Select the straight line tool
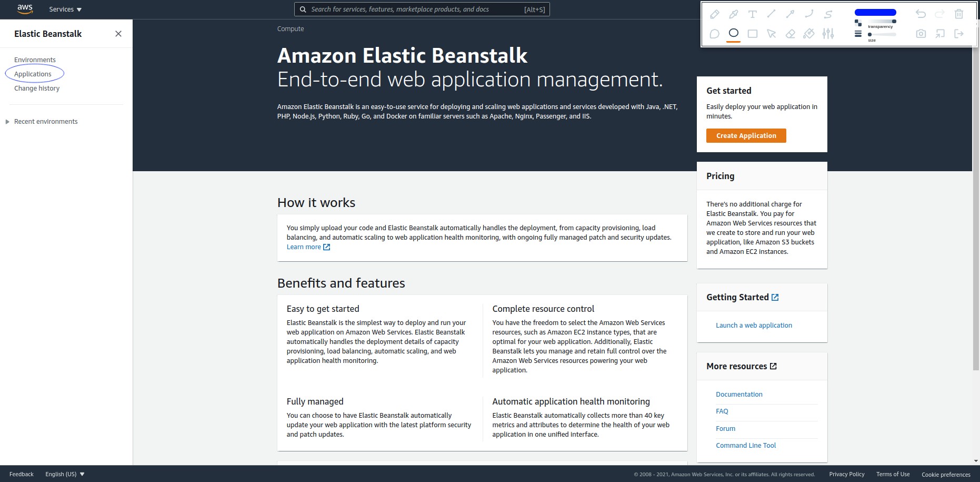This screenshot has height=482, width=980. click(771, 14)
